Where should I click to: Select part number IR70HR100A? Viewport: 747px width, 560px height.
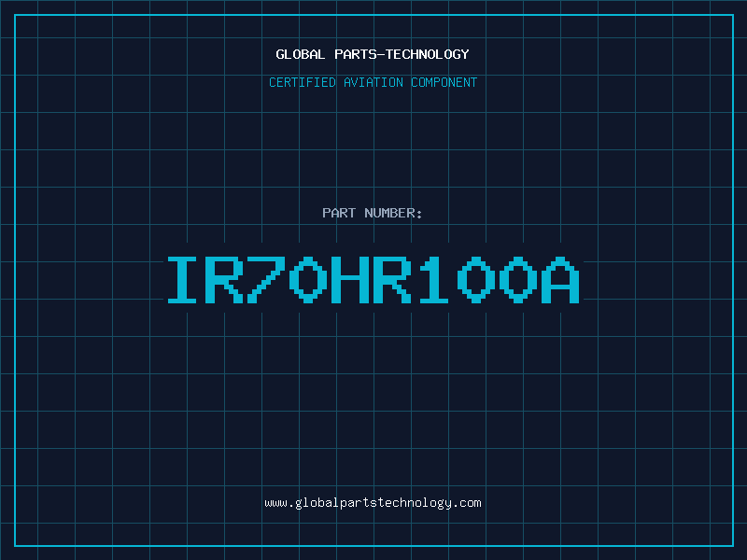click(373, 280)
